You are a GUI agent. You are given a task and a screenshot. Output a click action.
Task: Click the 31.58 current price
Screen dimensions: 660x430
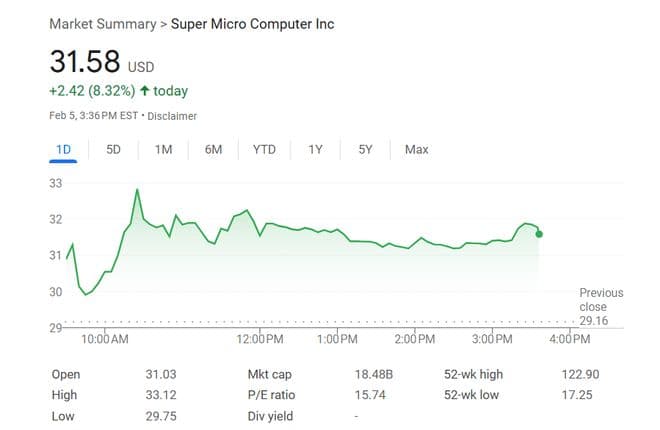(83, 62)
